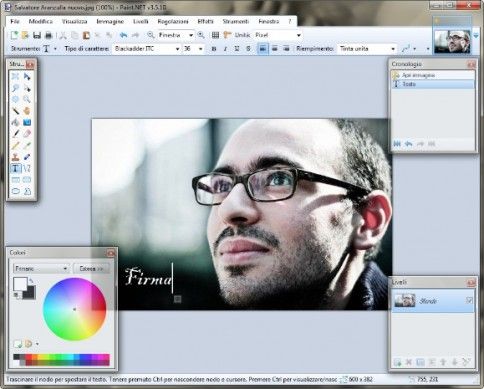Select the Ellipse Select tool
Screen dimensions: 484x389
tap(15, 99)
